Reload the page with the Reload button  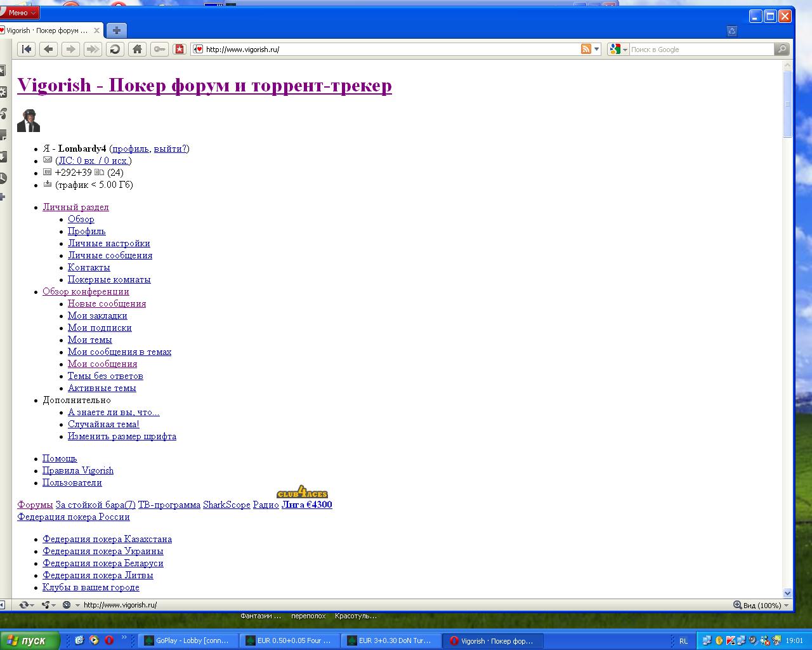[115, 49]
